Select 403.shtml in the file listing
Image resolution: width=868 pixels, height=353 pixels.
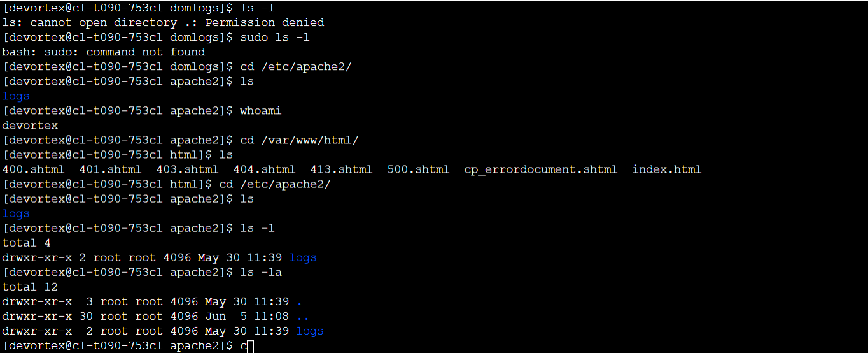[187, 169]
